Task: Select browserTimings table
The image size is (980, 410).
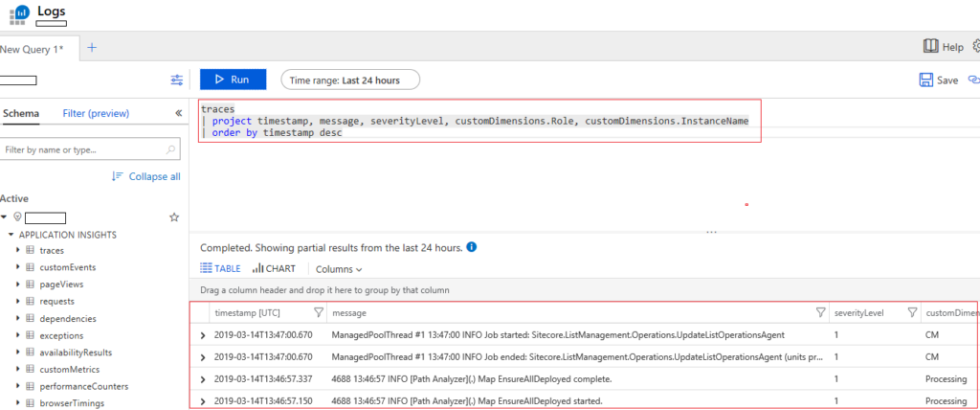Action: [x=72, y=403]
